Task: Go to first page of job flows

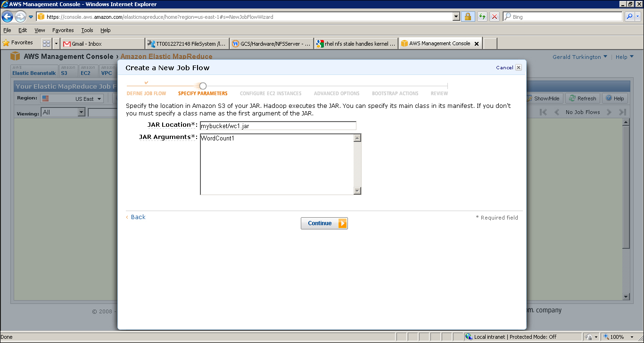Action: coord(543,112)
